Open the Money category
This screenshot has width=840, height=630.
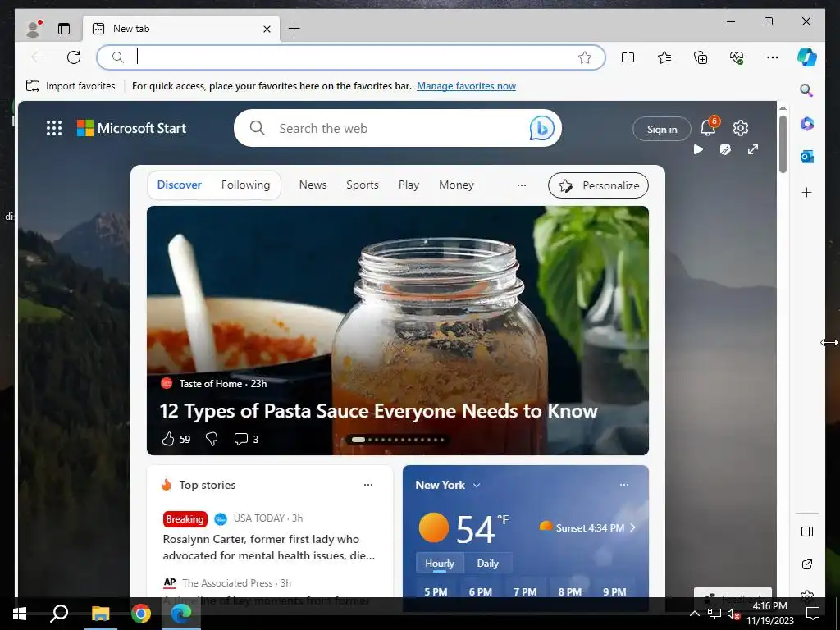click(456, 185)
